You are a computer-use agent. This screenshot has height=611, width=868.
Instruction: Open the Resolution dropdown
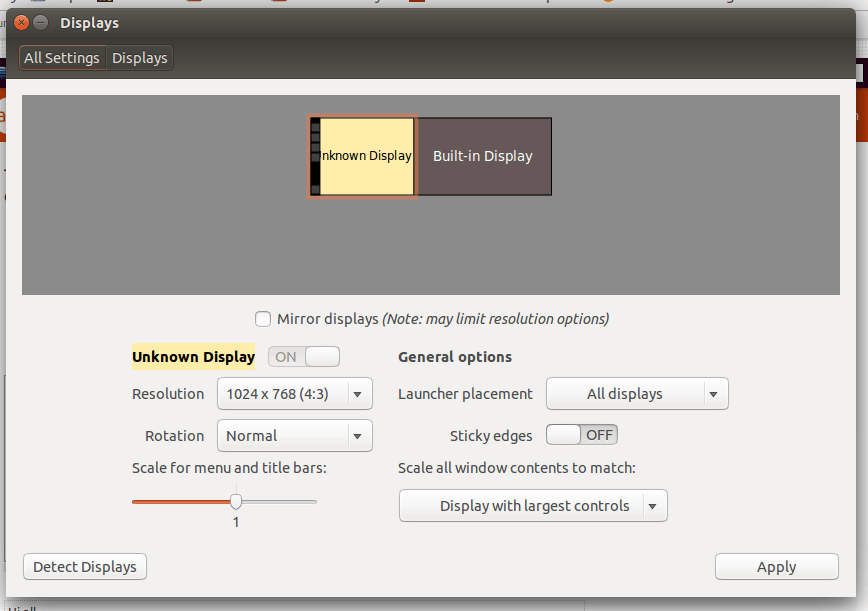294,394
